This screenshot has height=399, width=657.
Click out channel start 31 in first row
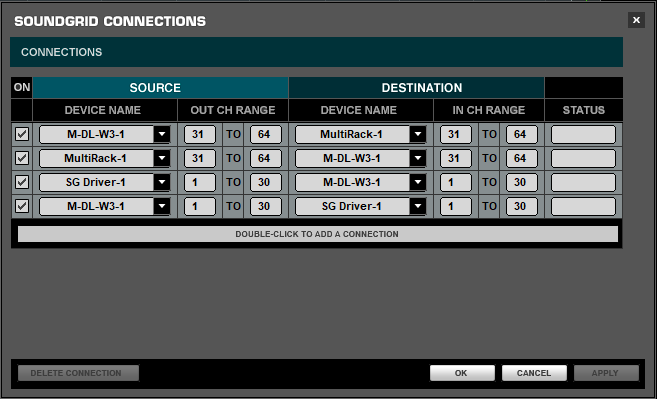coord(200,135)
